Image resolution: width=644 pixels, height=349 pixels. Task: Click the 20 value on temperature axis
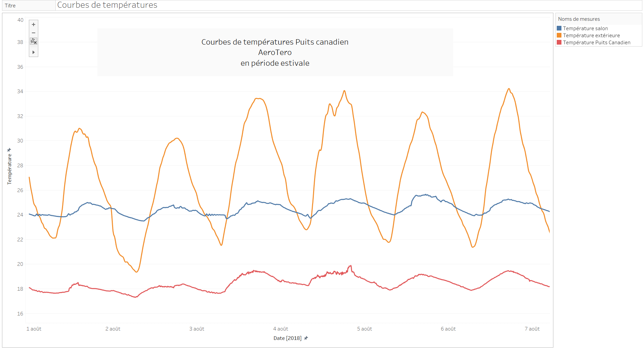20,264
